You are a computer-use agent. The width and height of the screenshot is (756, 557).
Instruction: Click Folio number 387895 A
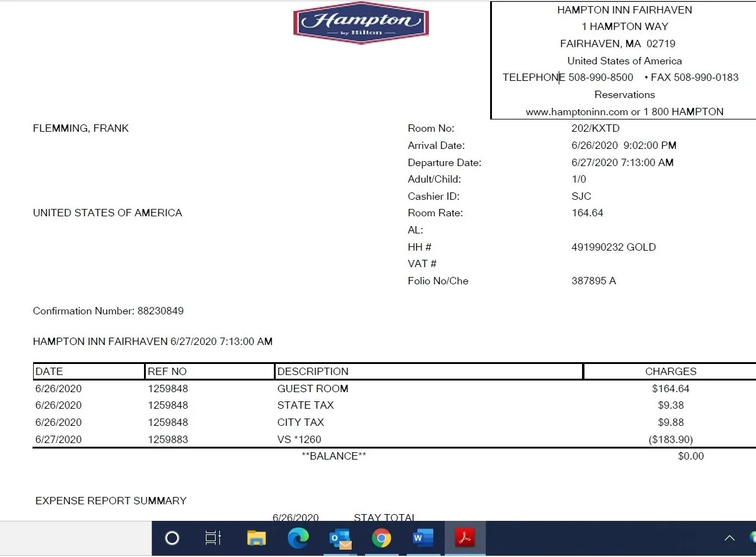click(x=594, y=281)
